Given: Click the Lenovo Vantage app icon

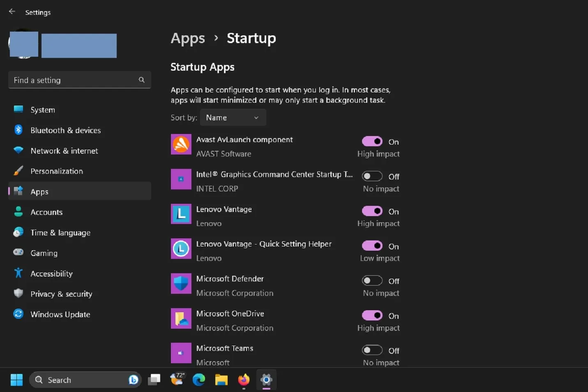Looking at the screenshot, I should point(181,214).
